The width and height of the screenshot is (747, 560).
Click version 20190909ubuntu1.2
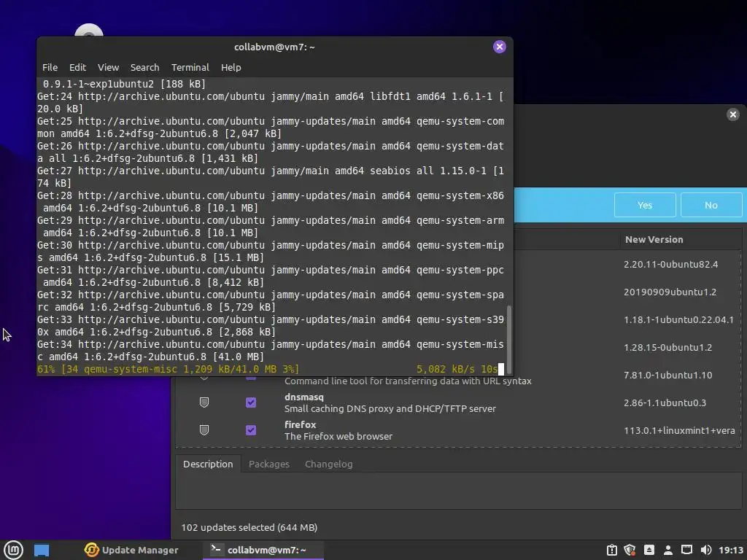pyautogui.click(x=670, y=292)
